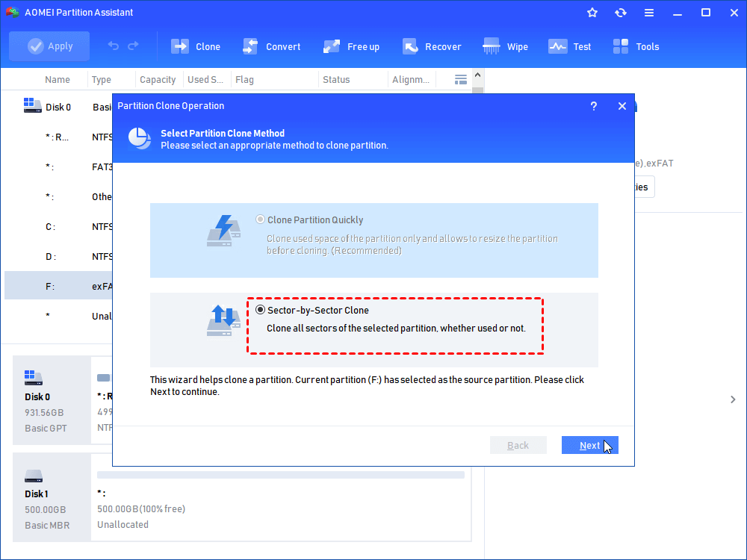Sort by Capacity column header
The height and width of the screenshot is (560, 747).
(x=158, y=80)
